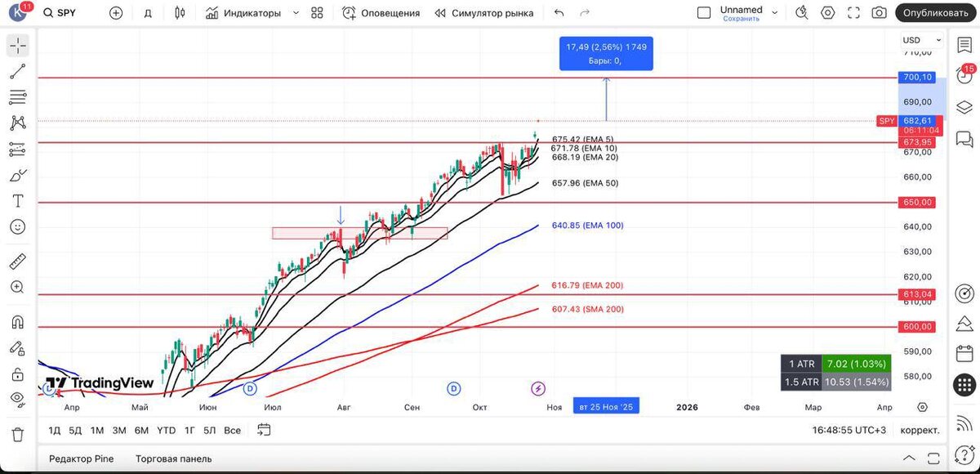Delete drawings with the trash icon
The image size is (980, 474).
[x=18, y=434]
